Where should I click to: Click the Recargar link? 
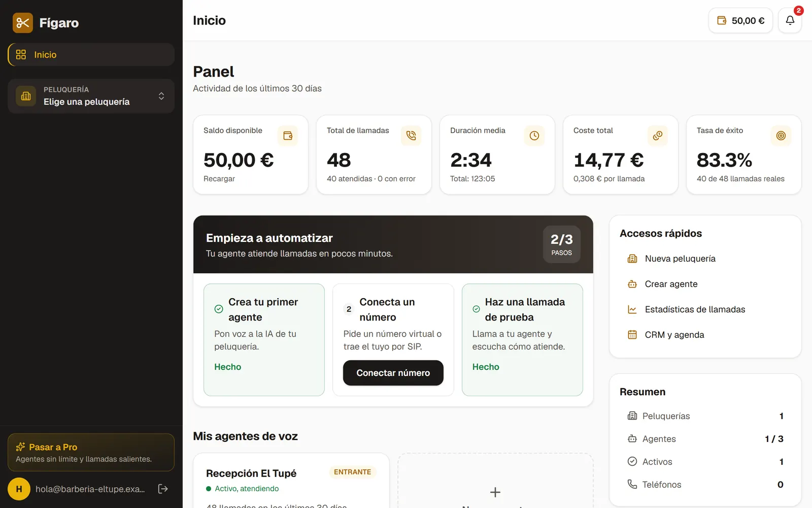coord(219,179)
